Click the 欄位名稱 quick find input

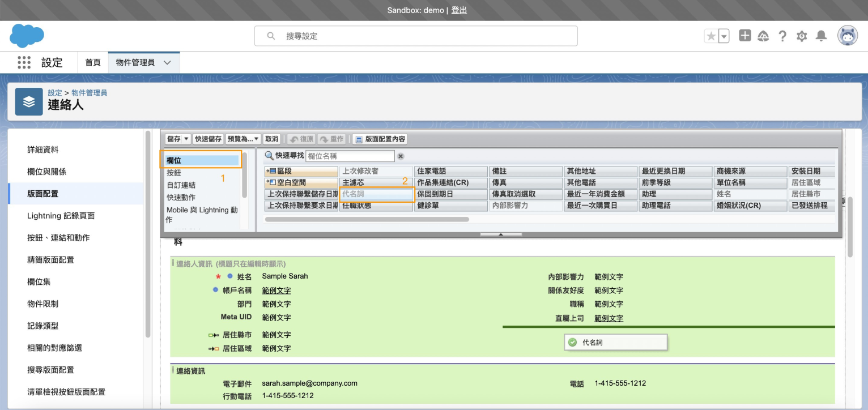tap(350, 156)
